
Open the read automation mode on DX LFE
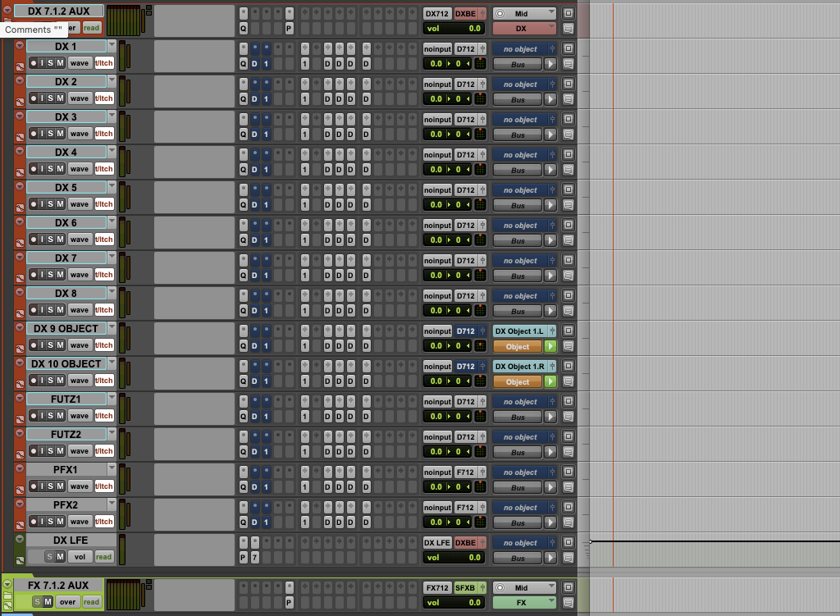104,557
